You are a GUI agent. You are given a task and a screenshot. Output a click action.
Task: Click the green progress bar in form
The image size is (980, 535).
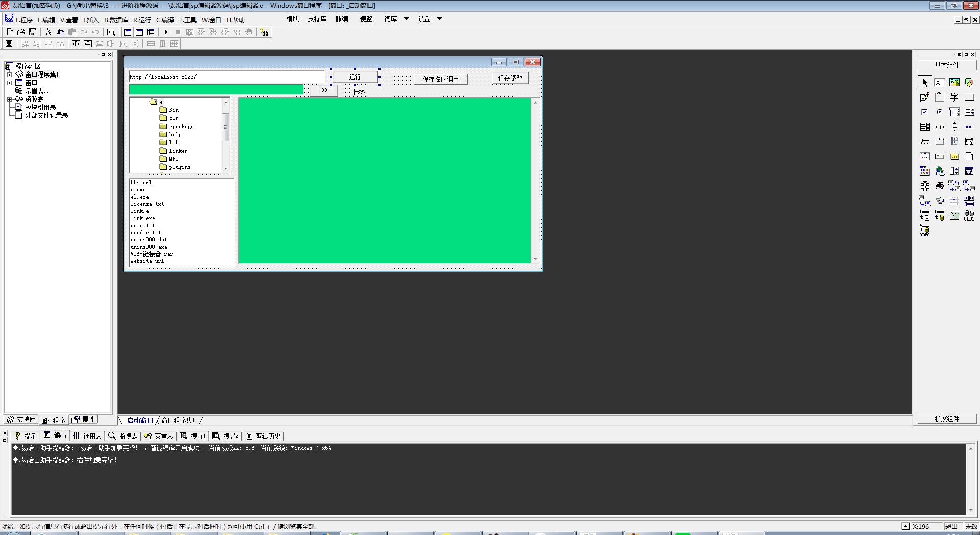[216, 90]
